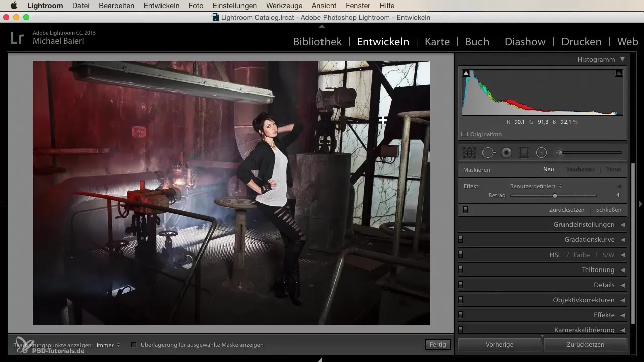The image size is (644, 362).
Task: Toggle the Teiltonung panel switch
Action: [460, 269]
